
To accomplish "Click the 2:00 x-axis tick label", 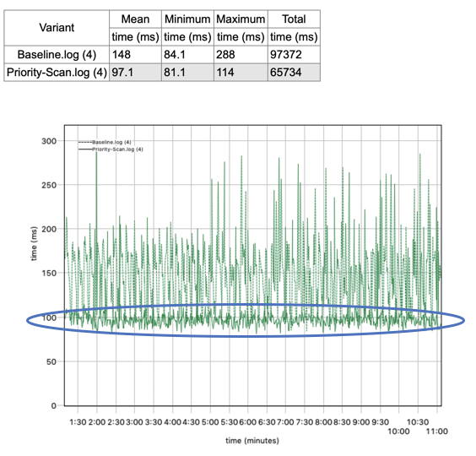I will click(x=97, y=422).
